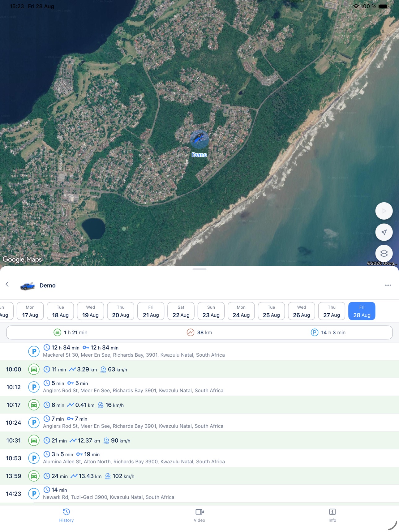399x532 pixels.
Task: Open the 10:12 Anglers Rod St stop
Action: tap(199, 387)
